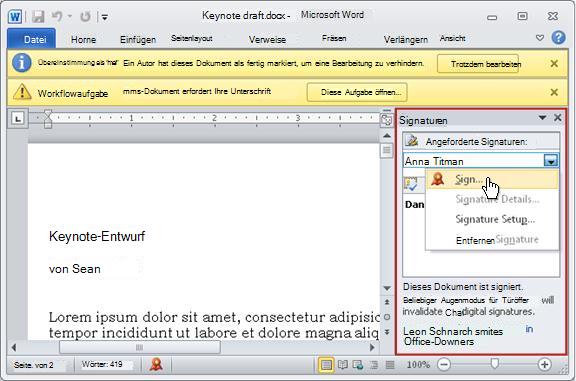Screen dimensions: 576x381
Task: Click the zoom out minus button
Action: click(444, 364)
